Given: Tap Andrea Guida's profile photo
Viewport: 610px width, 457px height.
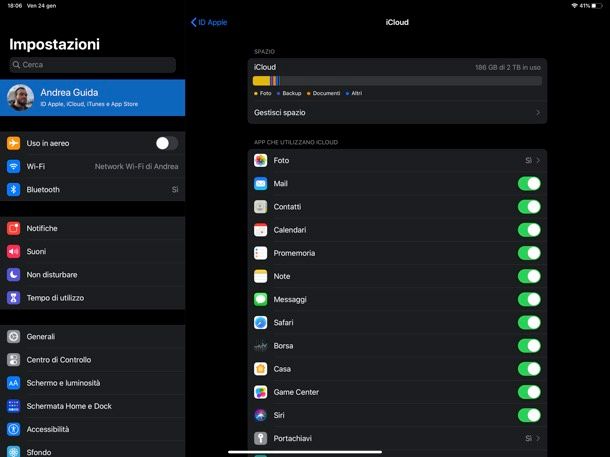Looking at the screenshot, I should (x=21, y=98).
